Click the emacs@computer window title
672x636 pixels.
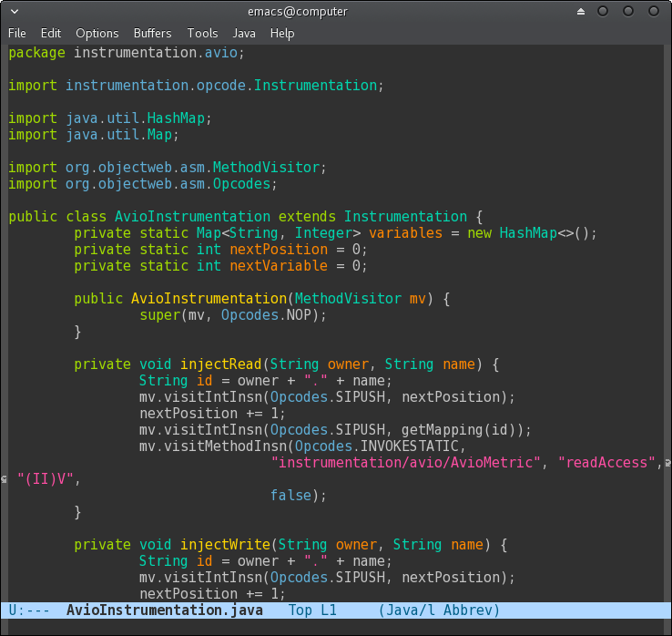coord(298,12)
